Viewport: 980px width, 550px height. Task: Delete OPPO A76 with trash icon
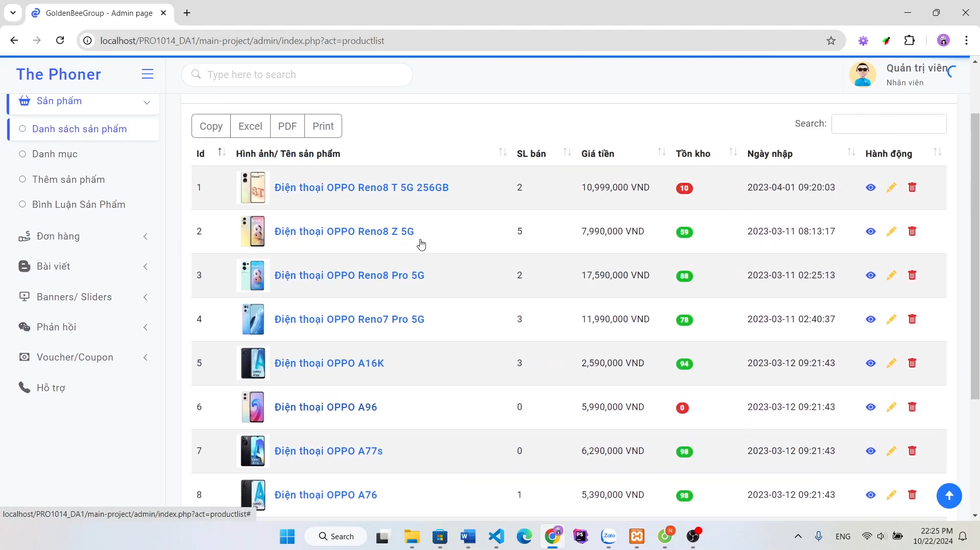click(x=912, y=495)
